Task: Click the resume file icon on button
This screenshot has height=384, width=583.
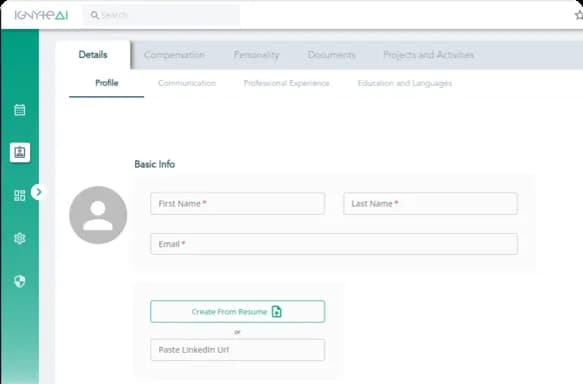Action: pos(277,312)
